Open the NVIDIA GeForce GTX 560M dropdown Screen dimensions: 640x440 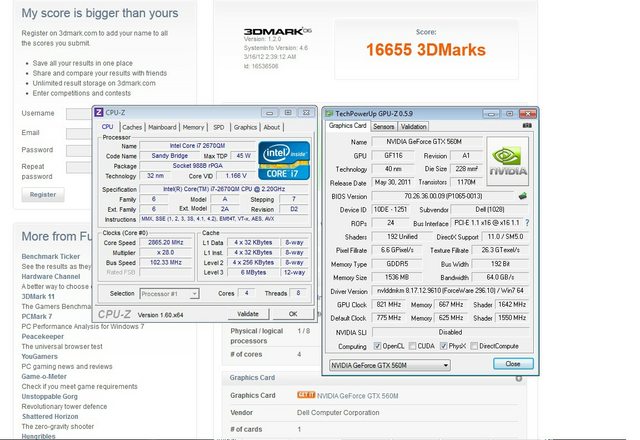(390, 365)
